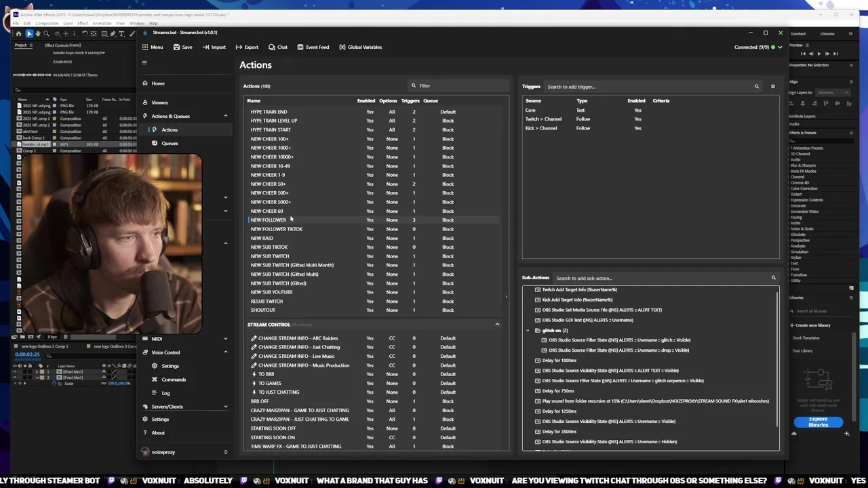Open Commands under Voice Control
This screenshot has width=868, height=488.
pos(174,380)
